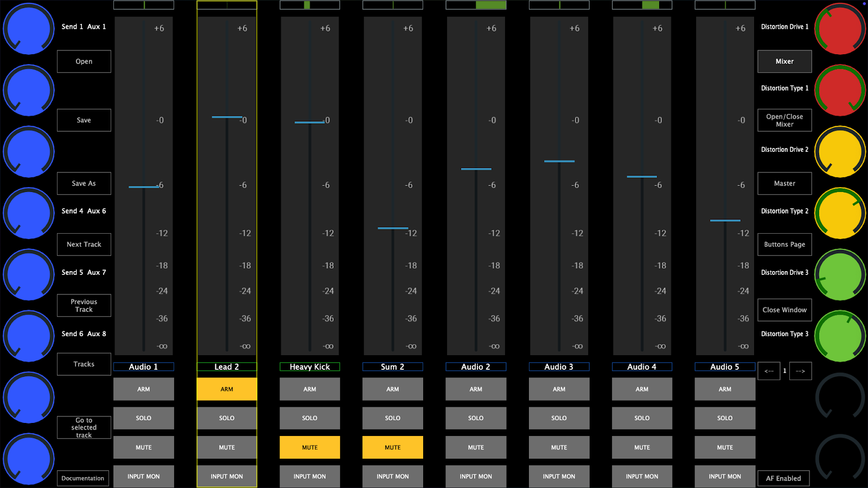Select the Sum 2 track name label
Viewport: 868px width, 488px height.
point(392,367)
